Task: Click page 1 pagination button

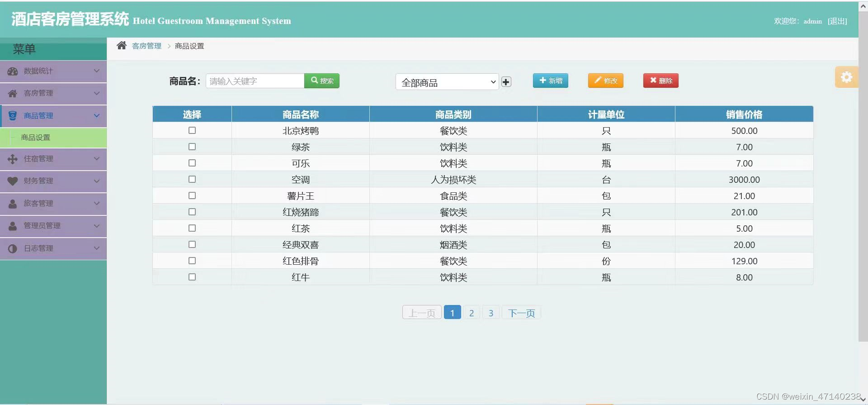Action: [x=452, y=313]
